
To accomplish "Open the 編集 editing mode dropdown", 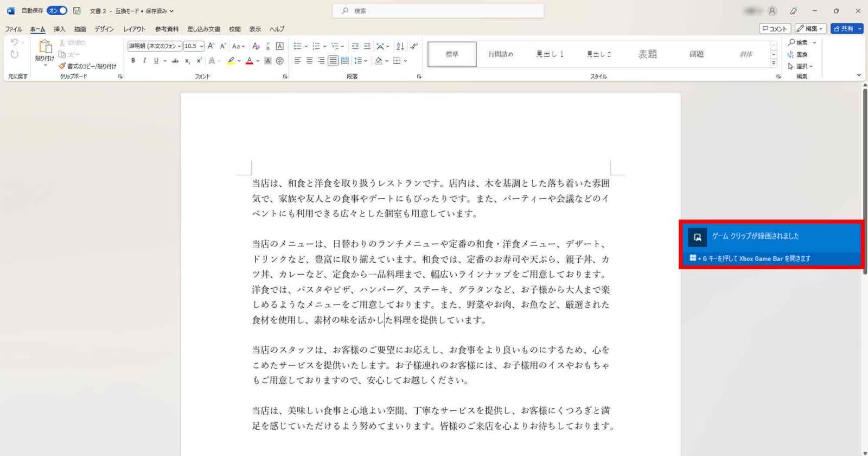I will (x=811, y=28).
